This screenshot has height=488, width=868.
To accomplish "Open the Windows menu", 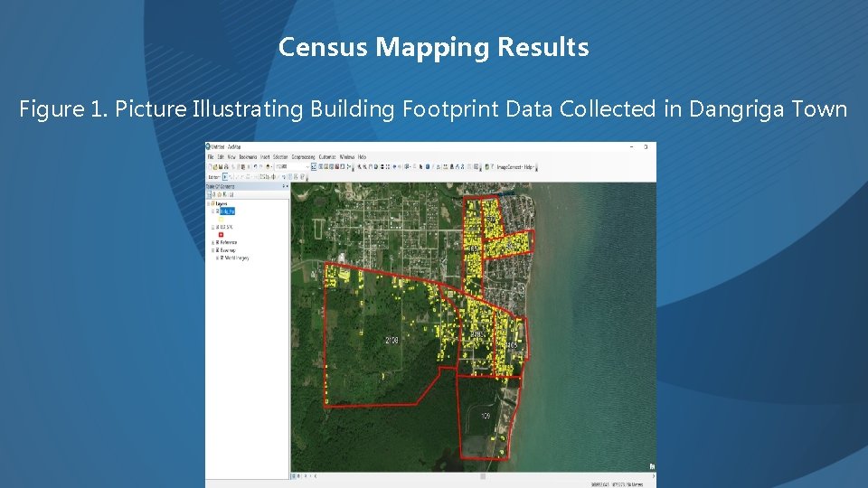I will point(347,157).
